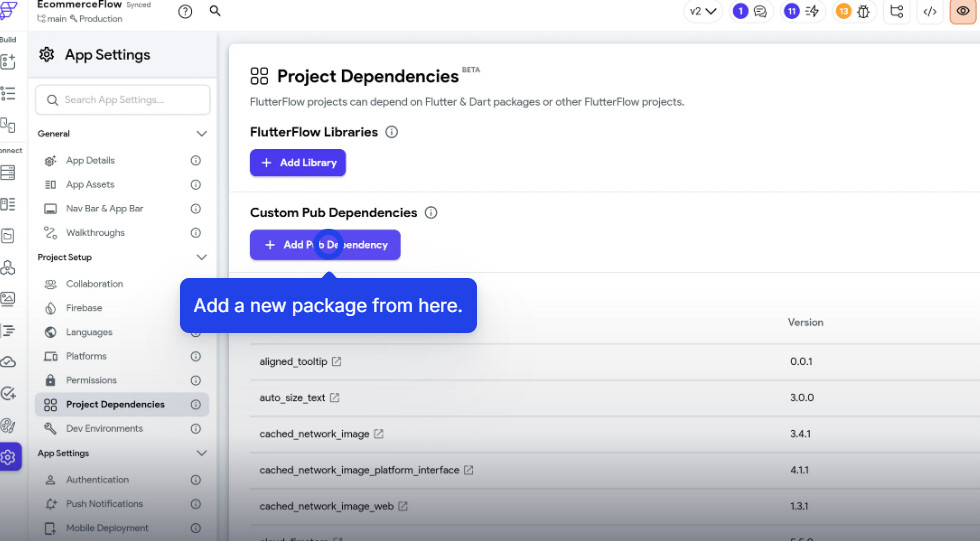The height and width of the screenshot is (541, 980).
Task: Click info icon next to Permissions
Action: [196, 380]
